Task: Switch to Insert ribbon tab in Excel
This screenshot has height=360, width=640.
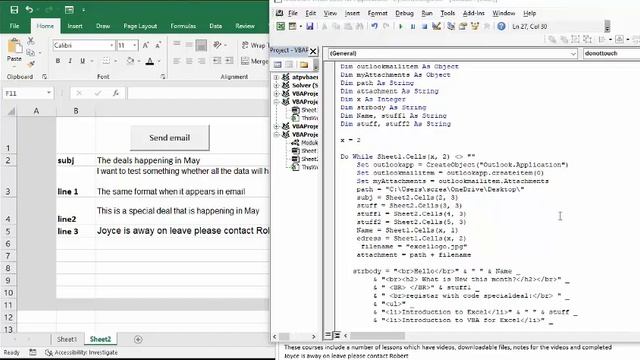Action: pyautogui.click(x=75, y=26)
